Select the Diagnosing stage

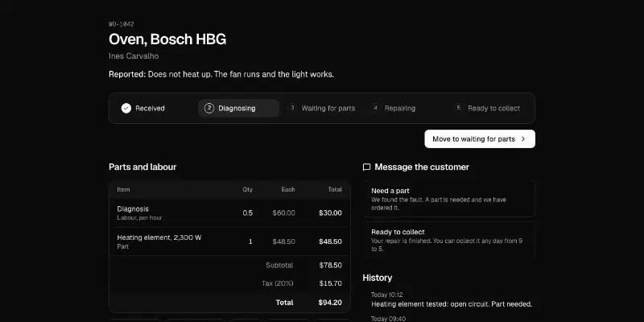(x=238, y=109)
